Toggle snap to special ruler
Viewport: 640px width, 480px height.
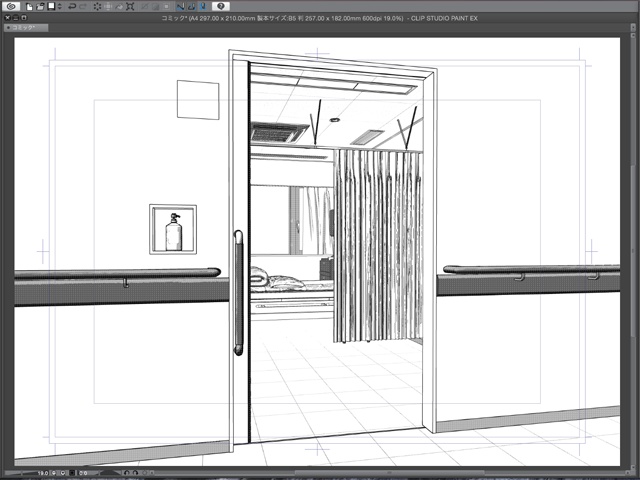(x=191, y=7)
